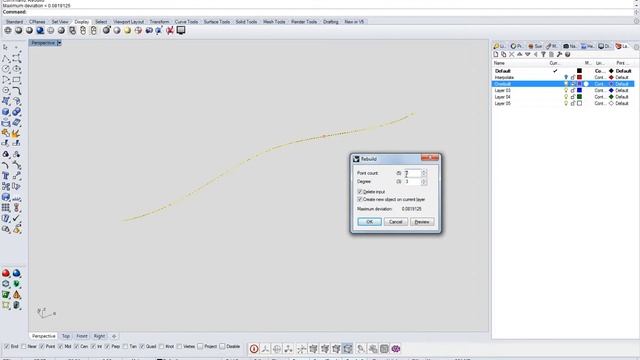Image resolution: width=640 pixels, height=360 pixels.
Task: Click the Layers panel help icon
Action: (x=567, y=54)
